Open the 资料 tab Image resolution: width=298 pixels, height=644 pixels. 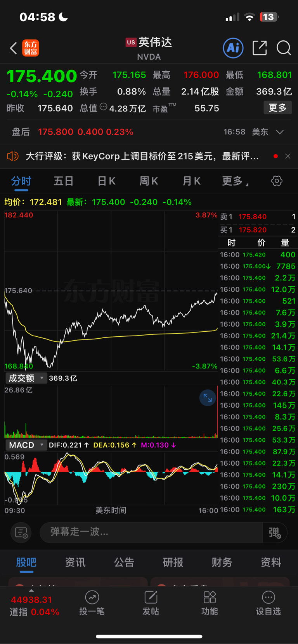point(271,562)
